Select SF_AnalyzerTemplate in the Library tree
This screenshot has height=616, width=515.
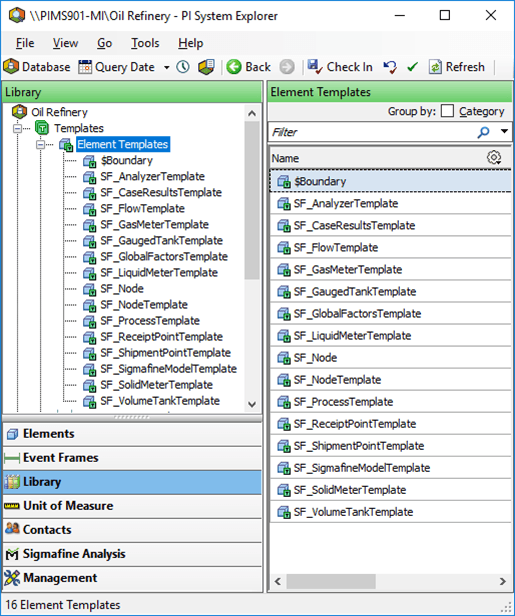pos(152,176)
